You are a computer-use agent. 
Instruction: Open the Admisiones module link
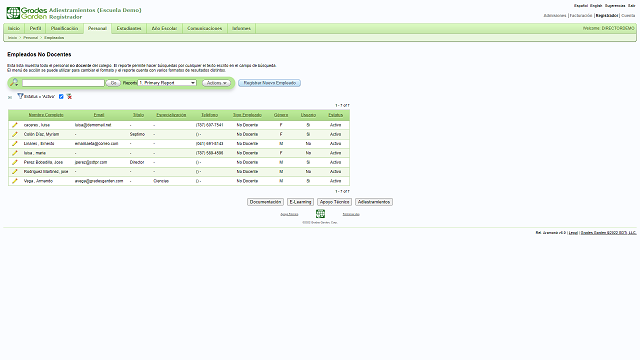coord(555,16)
